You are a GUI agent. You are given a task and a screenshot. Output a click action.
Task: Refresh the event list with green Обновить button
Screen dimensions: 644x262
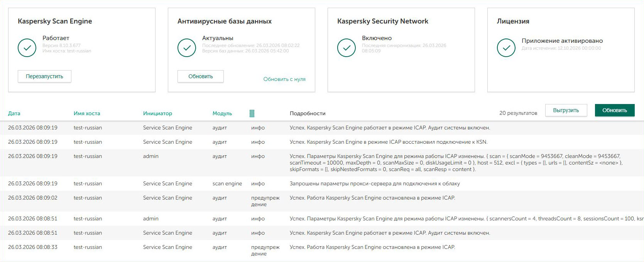coord(615,110)
